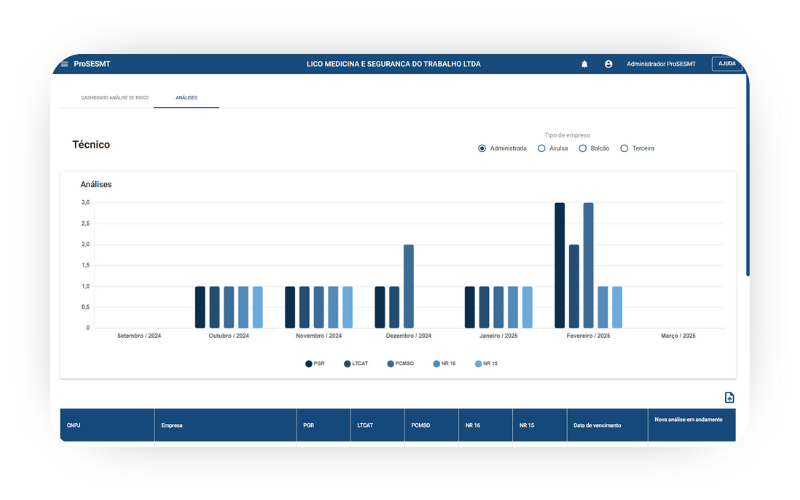This screenshot has height=500, width=800.
Task: Click the AJUDA help button
Action: tap(727, 64)
